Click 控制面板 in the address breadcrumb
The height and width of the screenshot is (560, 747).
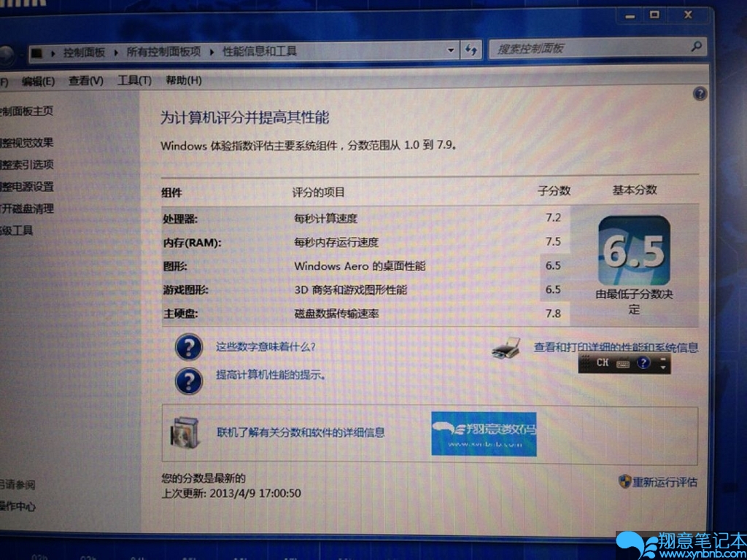click(x=85, y=52)
